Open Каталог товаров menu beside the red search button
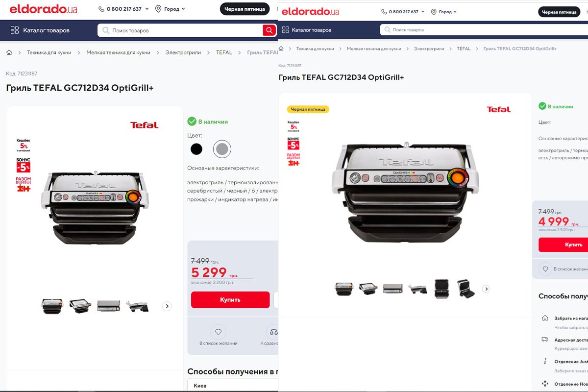This screenshot has width=588, height=392. (40, 30)
